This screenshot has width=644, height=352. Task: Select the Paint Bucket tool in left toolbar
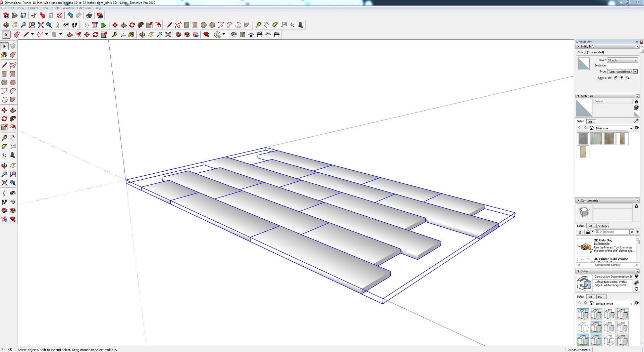pyautogui.click(x=4, y=55)
